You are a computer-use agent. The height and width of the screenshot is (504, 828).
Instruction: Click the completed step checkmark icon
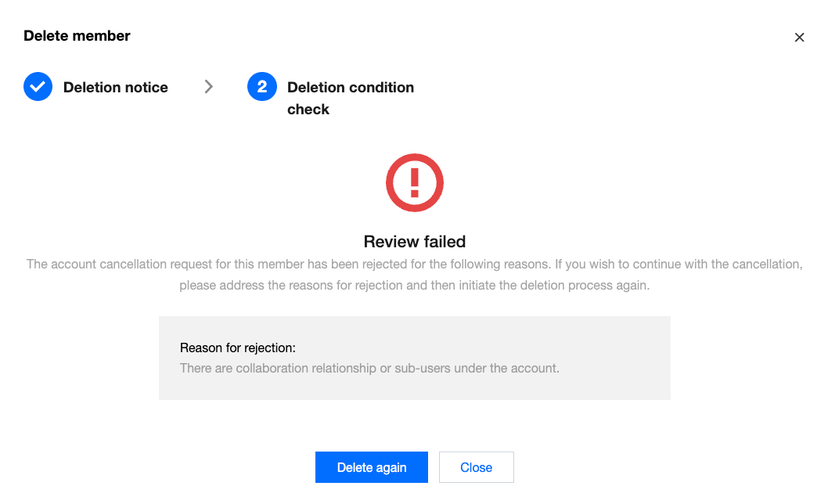click(x=38, y=87)
